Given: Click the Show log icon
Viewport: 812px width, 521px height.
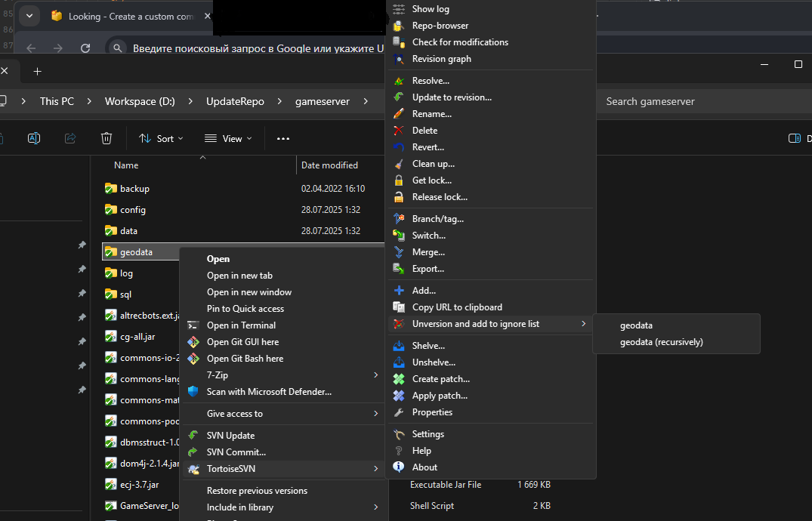Looking at the screenshot, I should tap(399, 9).
